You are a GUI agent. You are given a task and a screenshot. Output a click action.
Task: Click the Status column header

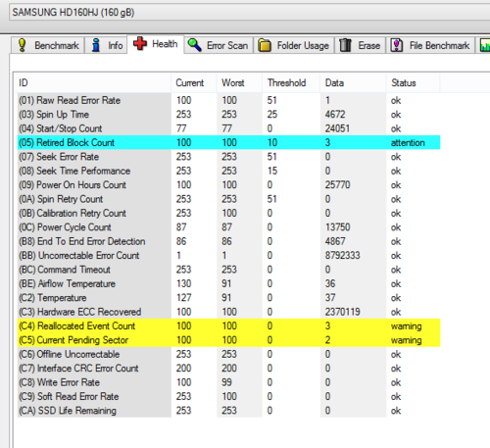pyautogui.click(x=414, y=83)
